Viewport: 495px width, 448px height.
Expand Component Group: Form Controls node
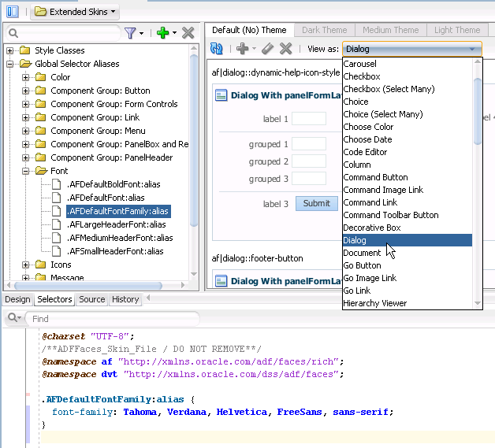click(x=25, y=104)
